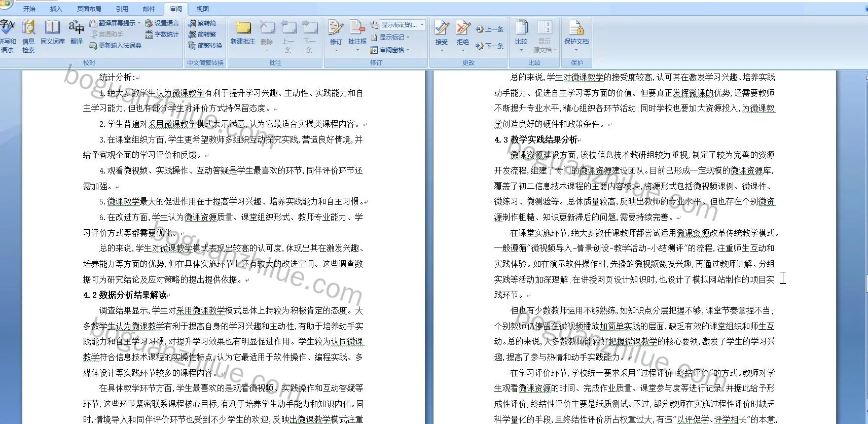Switch to the 开始 tab
Viewport: 868px width, 424px height.
click(29, 9)
